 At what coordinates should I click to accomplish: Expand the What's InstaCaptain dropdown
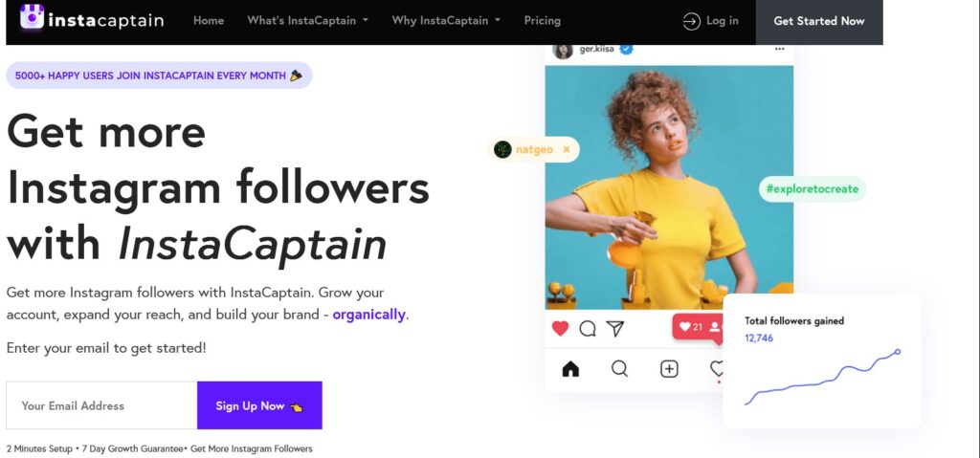click(x=307, y=21)
